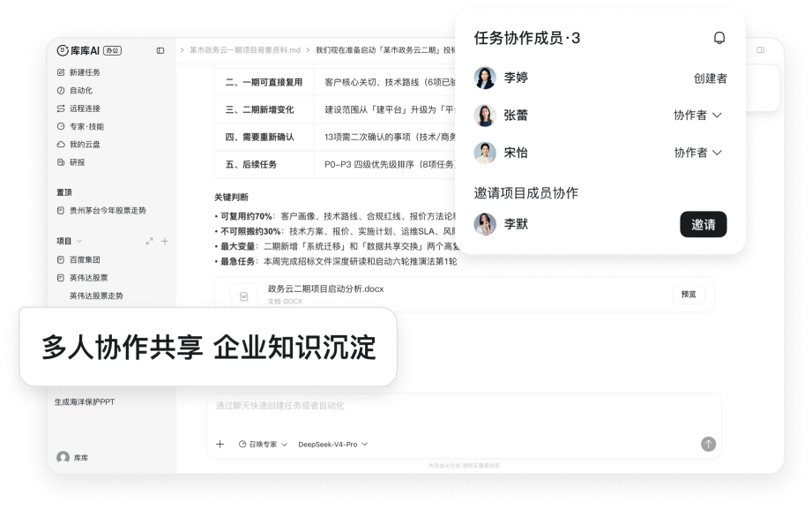This screenshot has height=509, width=812.
Task: Click the 研报 document icon
Action: coord(61,162)
